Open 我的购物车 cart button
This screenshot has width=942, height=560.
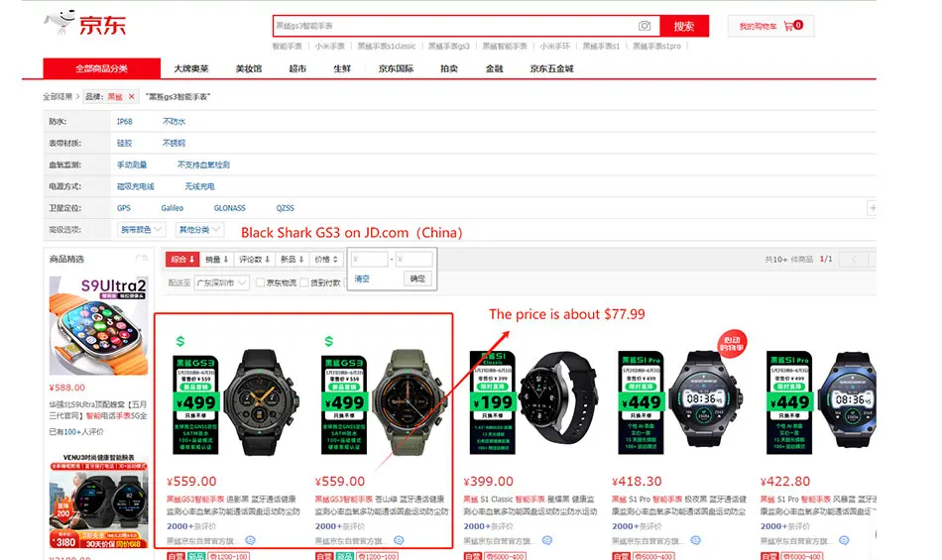[x=770, y=26]
